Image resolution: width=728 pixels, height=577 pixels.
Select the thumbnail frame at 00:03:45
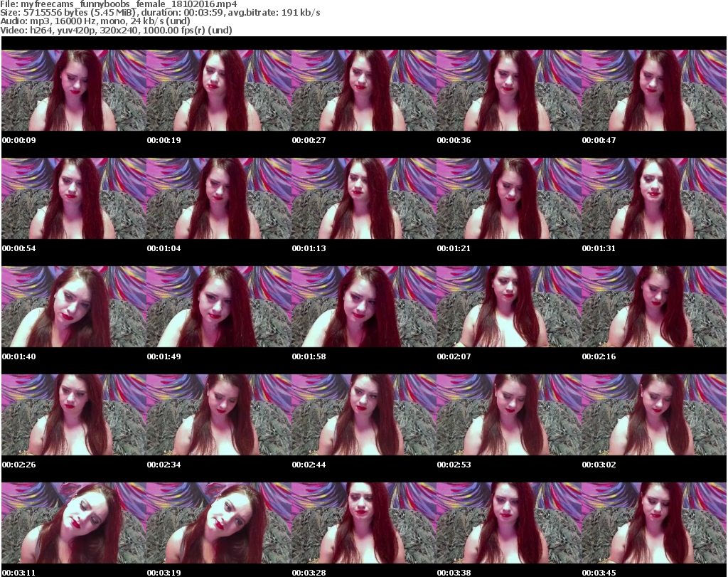[654, 523]
